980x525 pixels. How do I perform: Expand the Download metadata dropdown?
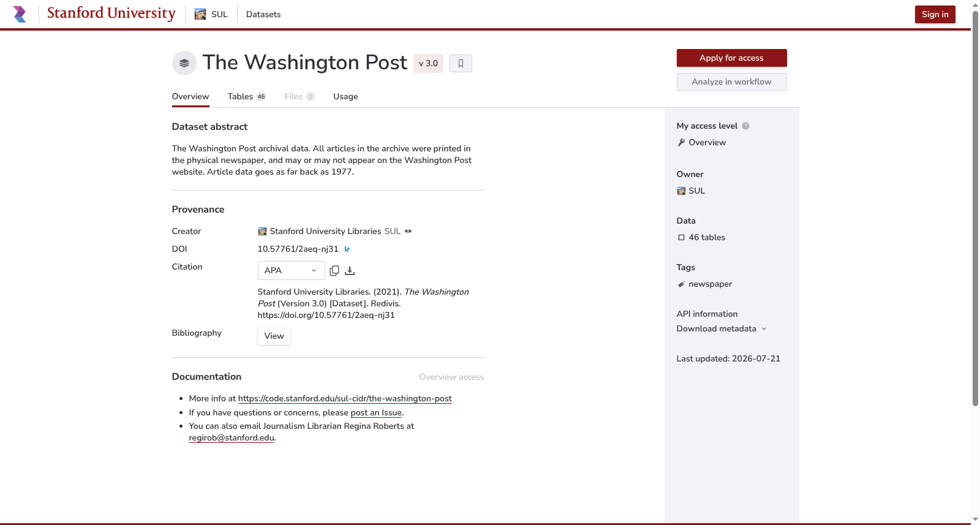tap(722, 328)
